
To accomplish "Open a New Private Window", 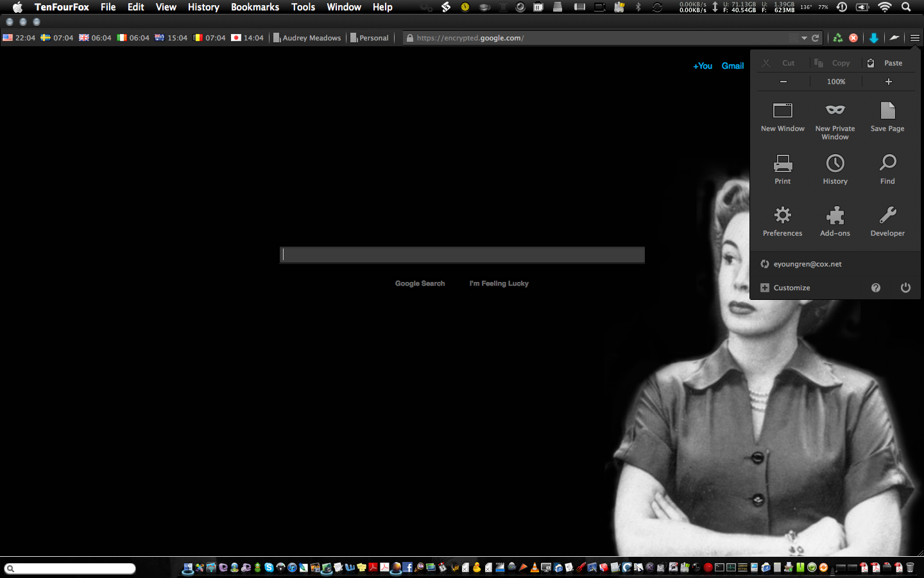I will click(835, 110).
